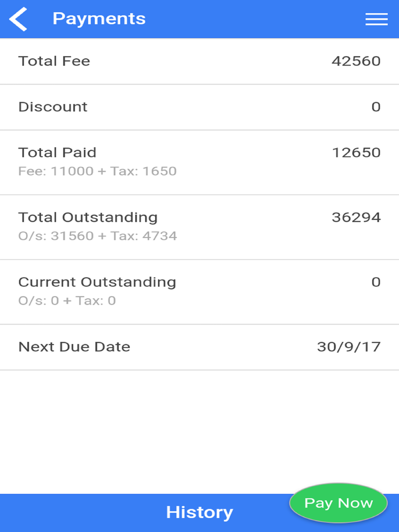
Task: Open the Total Paid row
Action: pos(199,163)
